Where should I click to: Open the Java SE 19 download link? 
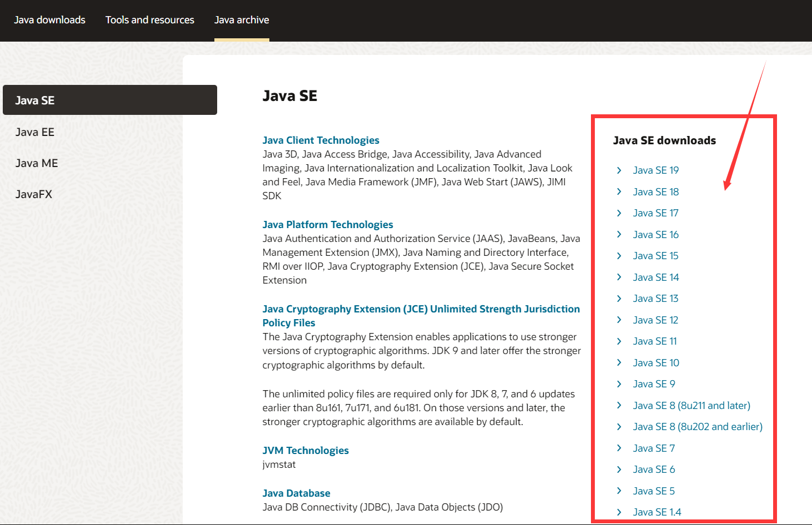click(656, 170)
